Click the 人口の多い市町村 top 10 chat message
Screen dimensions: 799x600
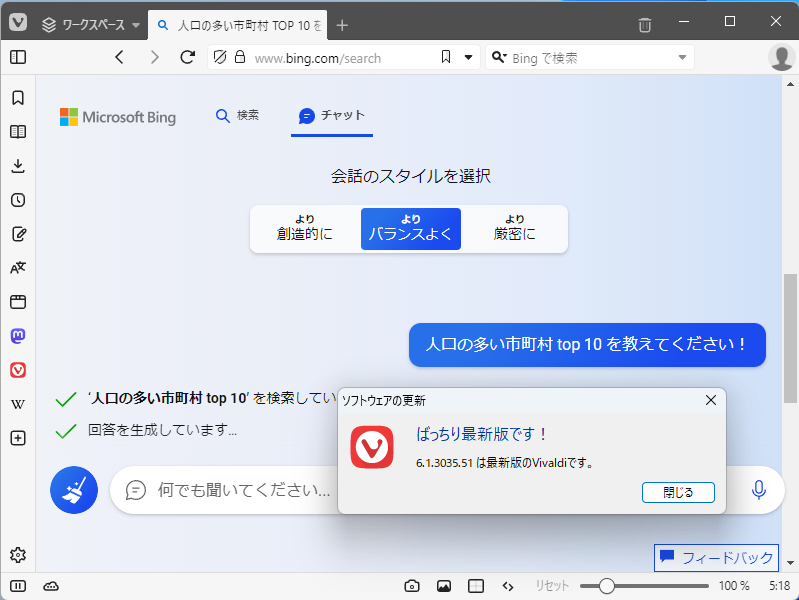pos(587,345)
